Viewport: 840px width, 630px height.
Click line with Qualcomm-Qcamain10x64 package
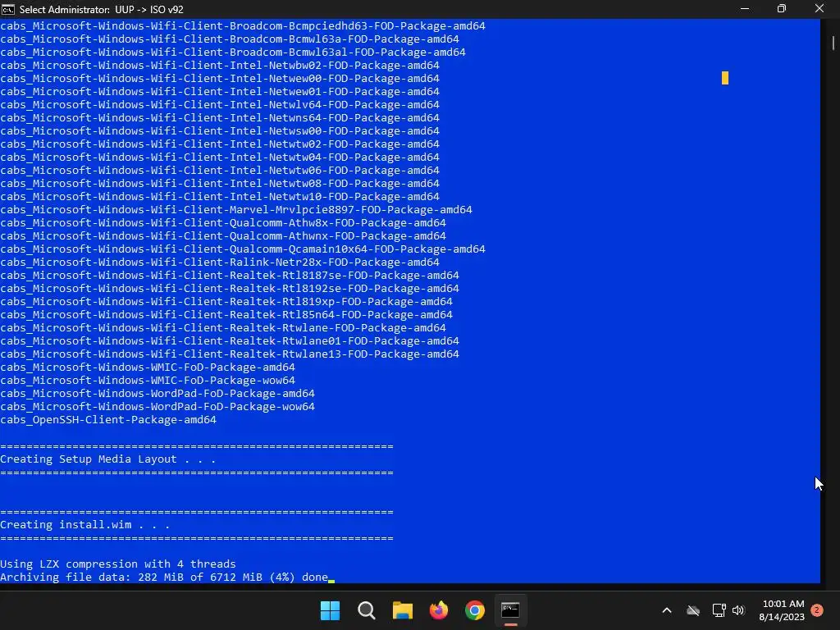pyautogui.click(x=243, y=249)
